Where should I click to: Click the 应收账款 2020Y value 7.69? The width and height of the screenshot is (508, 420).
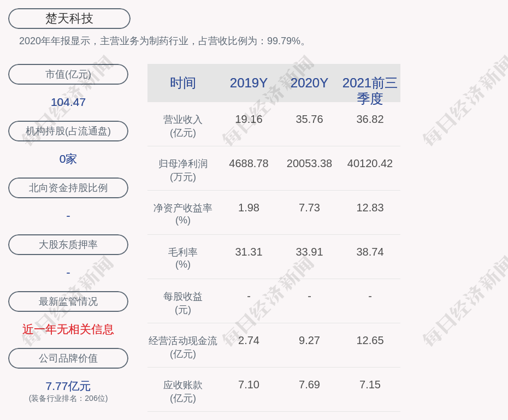click(x=309, y=384)
